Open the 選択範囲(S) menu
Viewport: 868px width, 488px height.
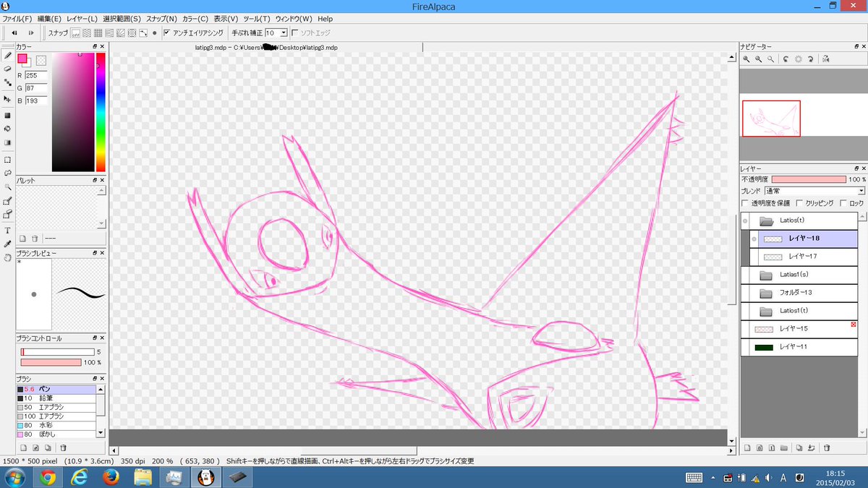click(122, 18)
